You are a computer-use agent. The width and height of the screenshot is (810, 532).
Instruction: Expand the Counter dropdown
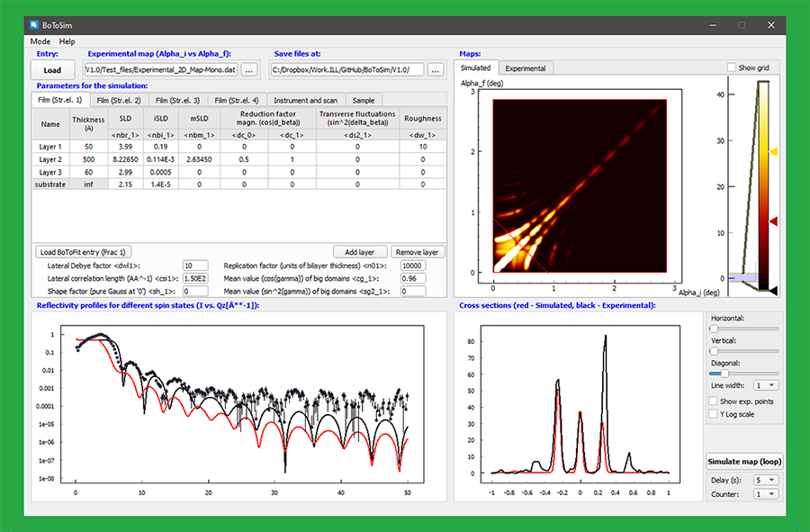click(x=765, y=494)
